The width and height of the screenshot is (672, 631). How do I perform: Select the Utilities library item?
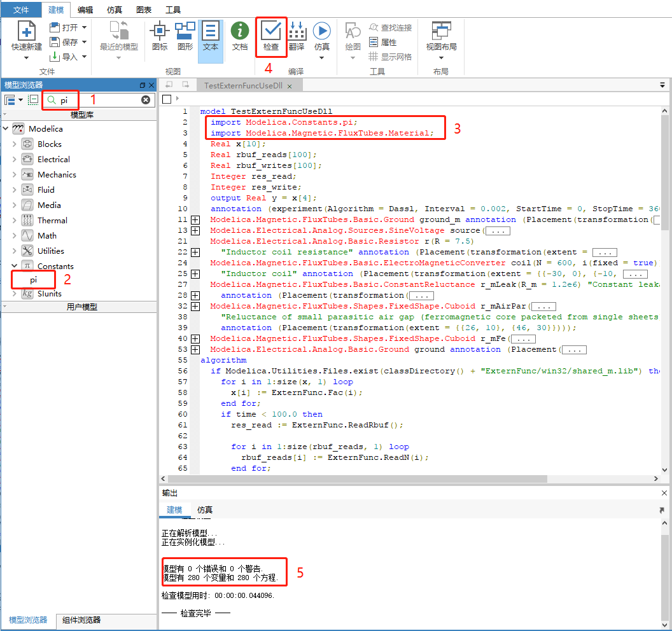tap(50, 251)
